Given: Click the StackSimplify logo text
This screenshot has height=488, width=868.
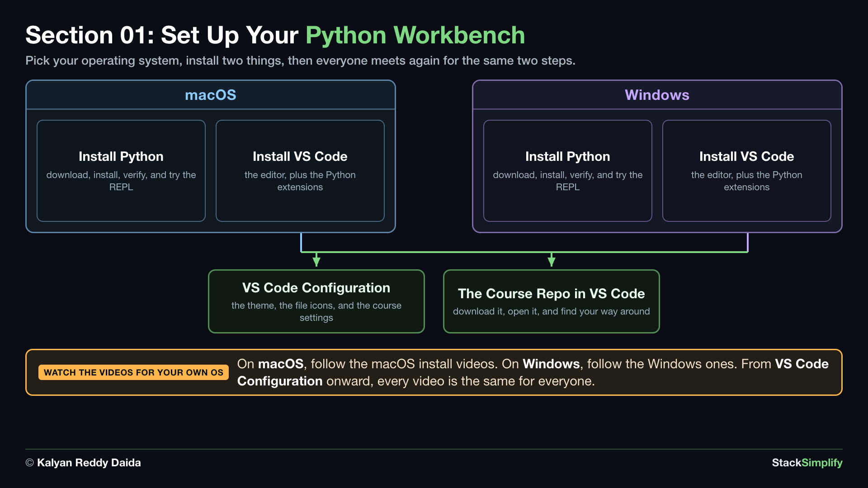Looking at the screenshot, I should tap(807, 463).
